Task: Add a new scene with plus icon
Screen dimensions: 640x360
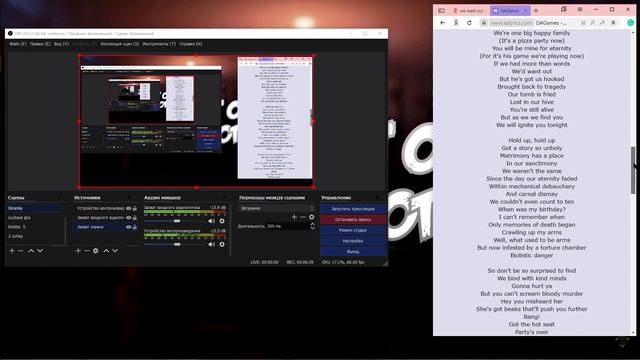Action: (x=12, y=251)
